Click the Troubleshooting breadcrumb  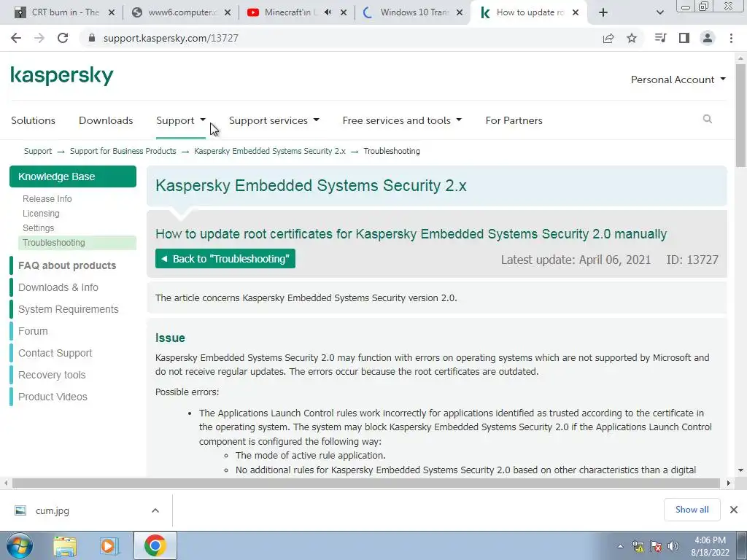click(x=392, y=151)
